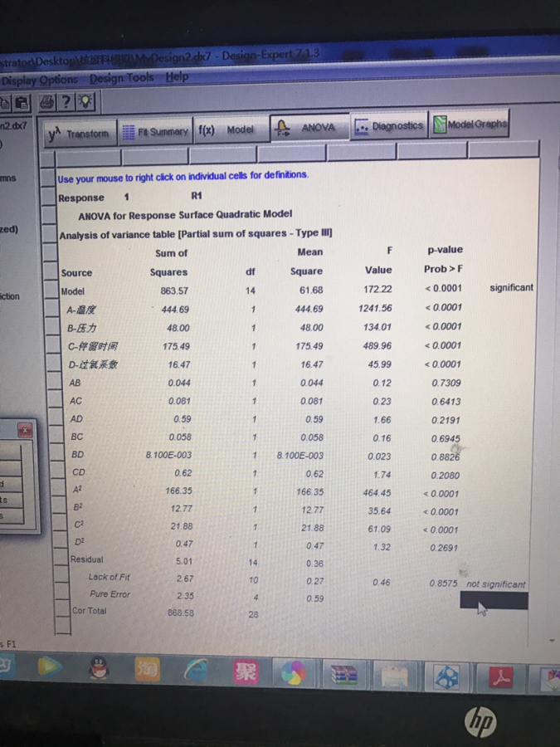Open the folder window taskbar icon
This screenshot has height=747, width=560.
(x=394, y=676)
